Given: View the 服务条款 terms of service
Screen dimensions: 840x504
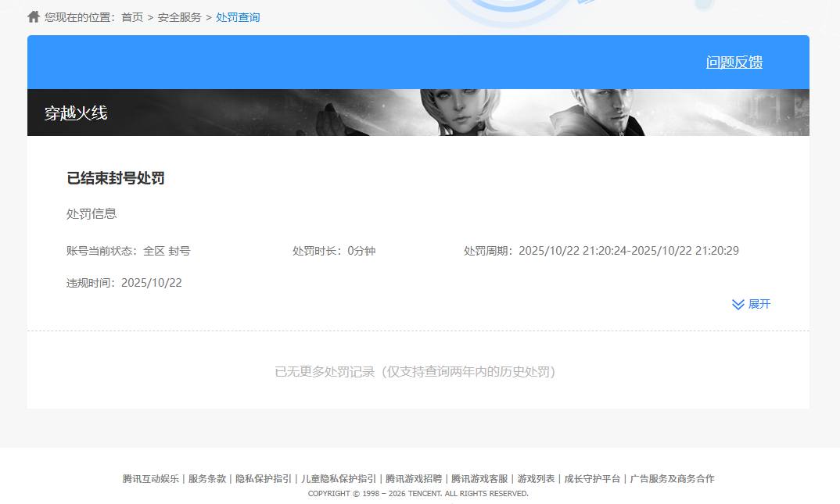Looking at the screenshot, I should click(206, 478).
